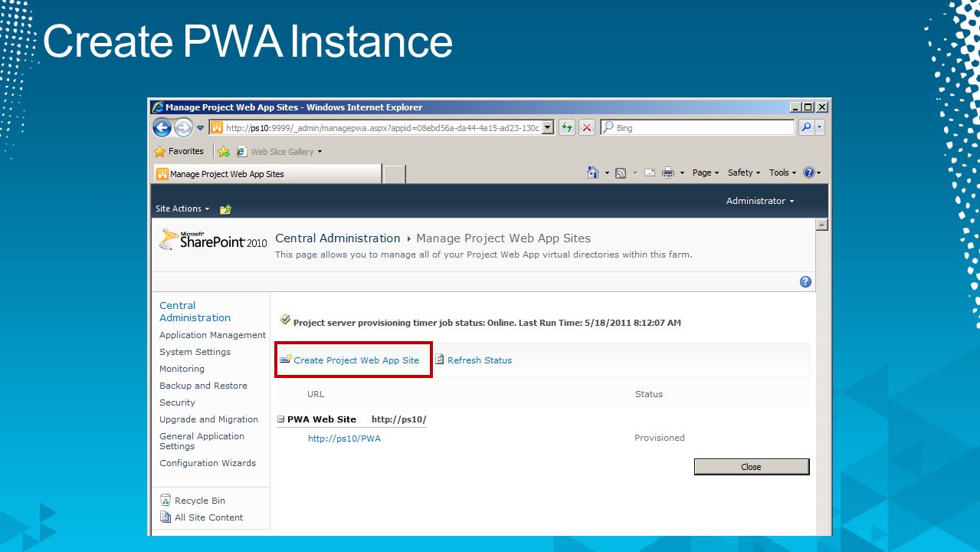The image size is (980, 552).
Task: Expand the address bar history dropdown
Action: (x=548, y=128)
